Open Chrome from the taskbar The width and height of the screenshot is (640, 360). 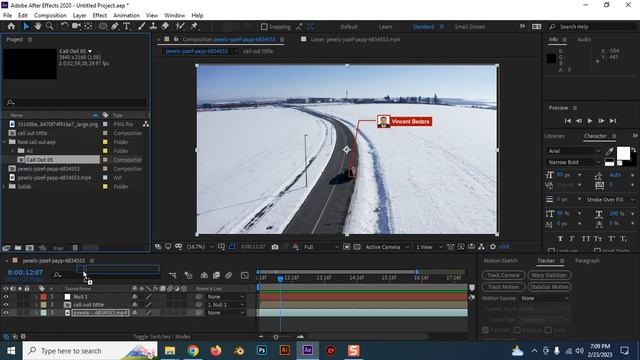coord(193,351)
